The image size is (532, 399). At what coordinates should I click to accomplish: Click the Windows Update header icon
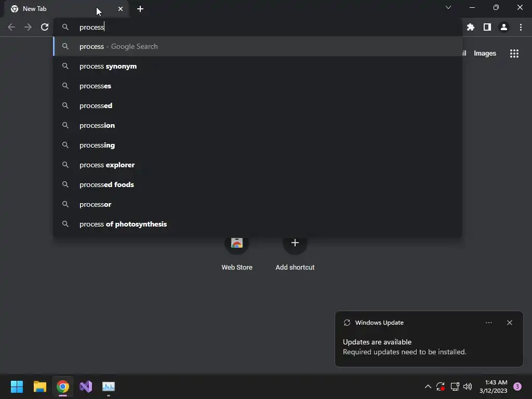347,323
